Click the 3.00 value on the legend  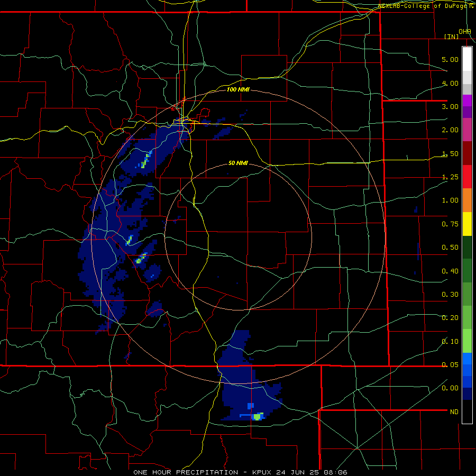coord(450,106)
